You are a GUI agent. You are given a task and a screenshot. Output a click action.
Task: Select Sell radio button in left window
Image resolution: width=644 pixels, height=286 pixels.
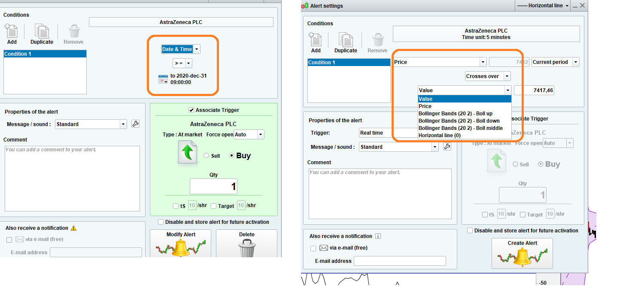207,156
